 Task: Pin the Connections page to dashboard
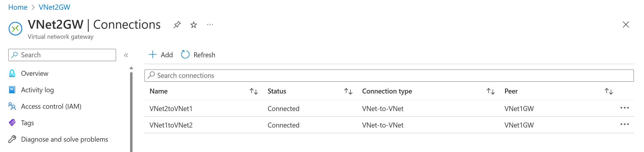click(177, 25)
